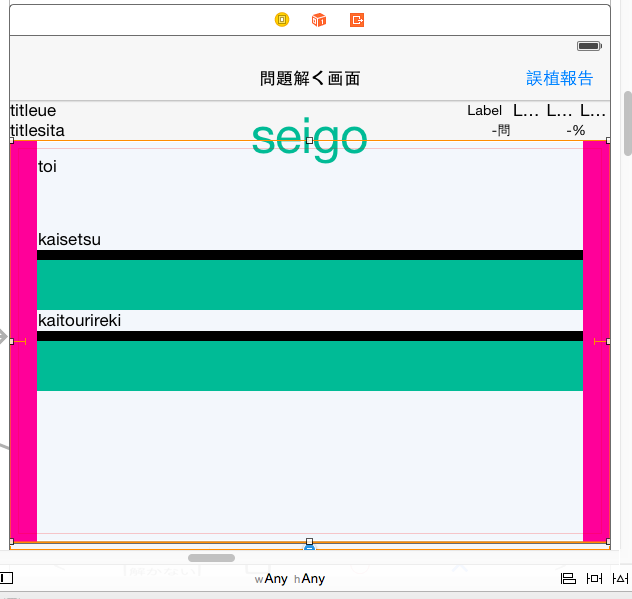Screen dimensions: 632x599
Task: Select the green view under kaisetsu
Action: pos(310,285)
